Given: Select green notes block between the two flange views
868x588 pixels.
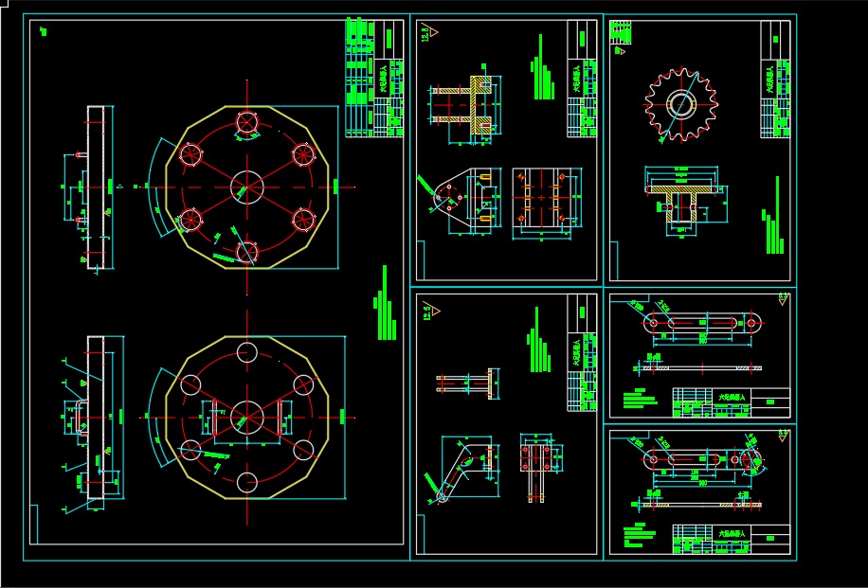Looking at the screenshot, I should click(386, 303).
